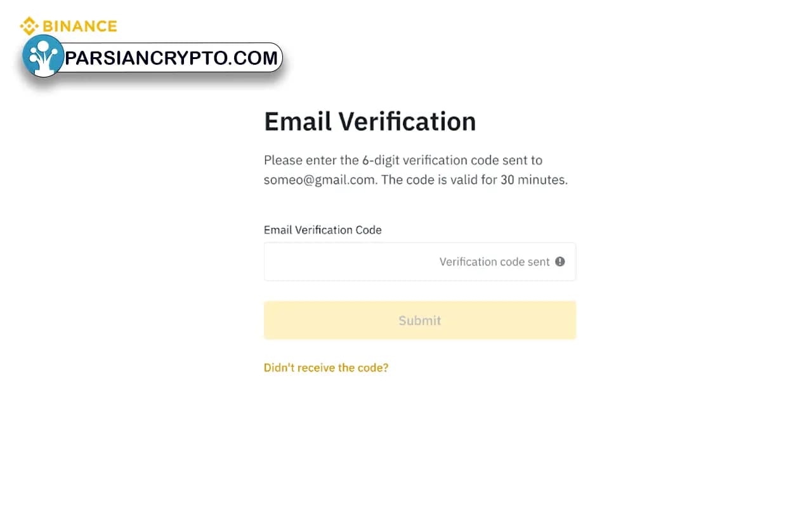Image resolution: width=812 pixels, height=508 pixels.
Task: Click the PARSIANCRYPTO.COM watermark text
Action: coord(172,58)
